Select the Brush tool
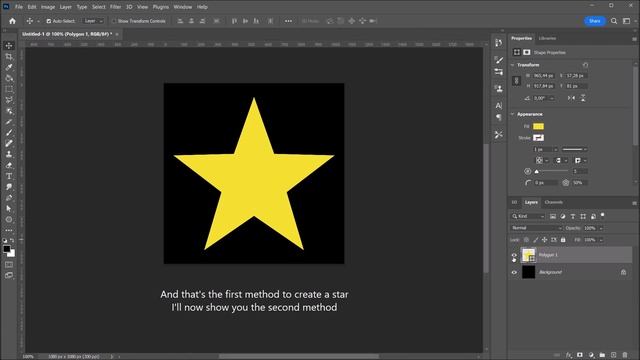640x360 pixels. (x=9, y=133)
